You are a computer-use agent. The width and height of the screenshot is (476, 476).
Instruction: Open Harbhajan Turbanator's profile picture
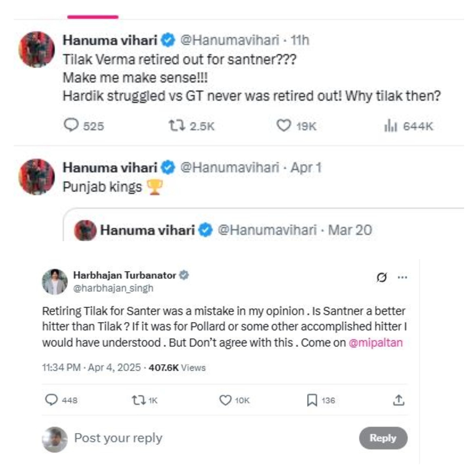(x=55, y=282)
